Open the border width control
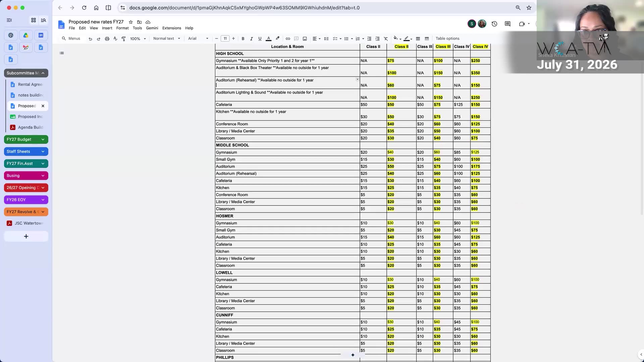The image size is (644, 362). pyautogui.click(x=418, y=39)
